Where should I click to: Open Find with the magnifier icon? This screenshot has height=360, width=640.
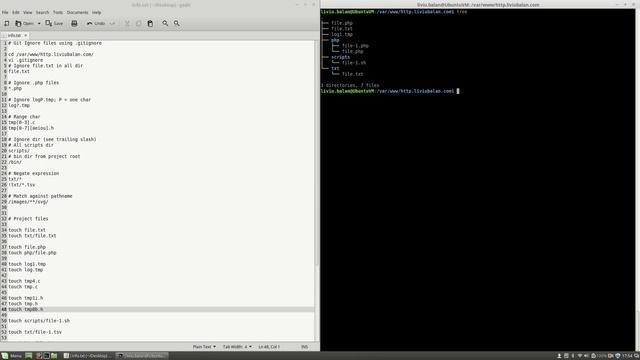[165, 23]
